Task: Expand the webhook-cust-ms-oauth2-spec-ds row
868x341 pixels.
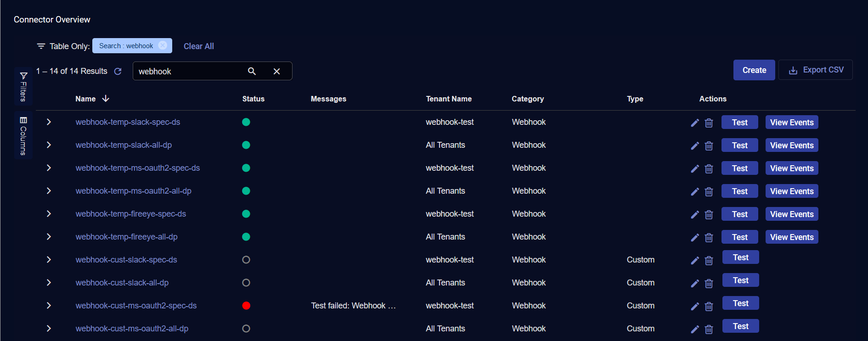Action: [49, 306]
